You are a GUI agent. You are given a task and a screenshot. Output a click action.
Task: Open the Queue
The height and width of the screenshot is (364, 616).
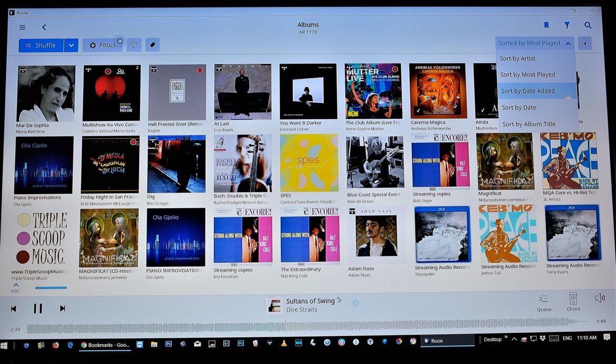[x=544, y=303]
